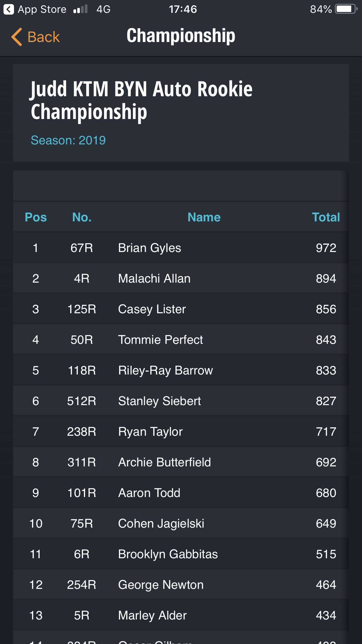
Task: Open Brian Gyles standings row
Action: click(181, 248)
